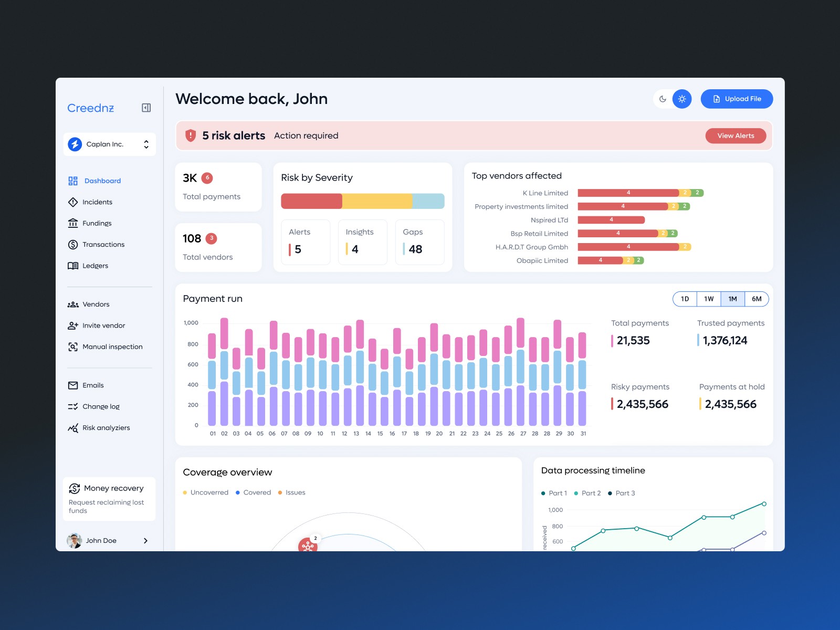Toggle the Part 3 legend series
The height and width of the screenshot is (630, 840).
tap(621, 493)
